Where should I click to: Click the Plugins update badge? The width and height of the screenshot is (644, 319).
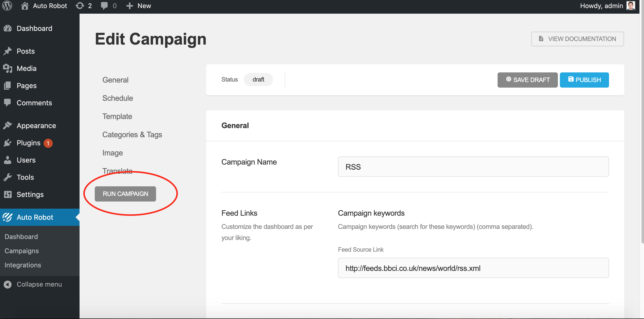coord(48,143)
